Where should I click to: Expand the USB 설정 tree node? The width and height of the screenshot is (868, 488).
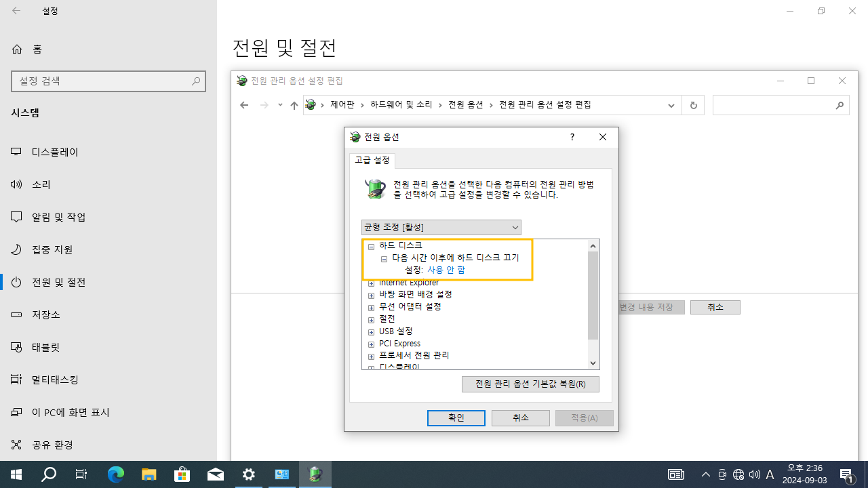tap(371, 332)
